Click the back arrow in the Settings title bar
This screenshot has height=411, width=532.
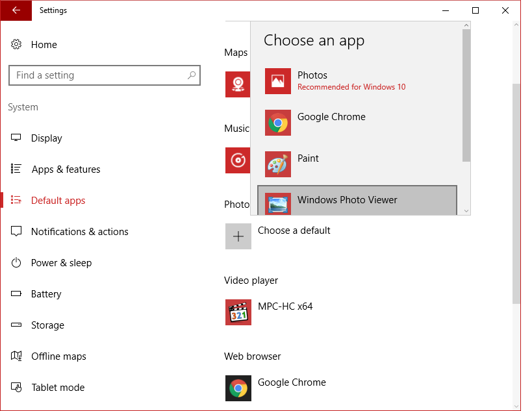tap(16, 10)
